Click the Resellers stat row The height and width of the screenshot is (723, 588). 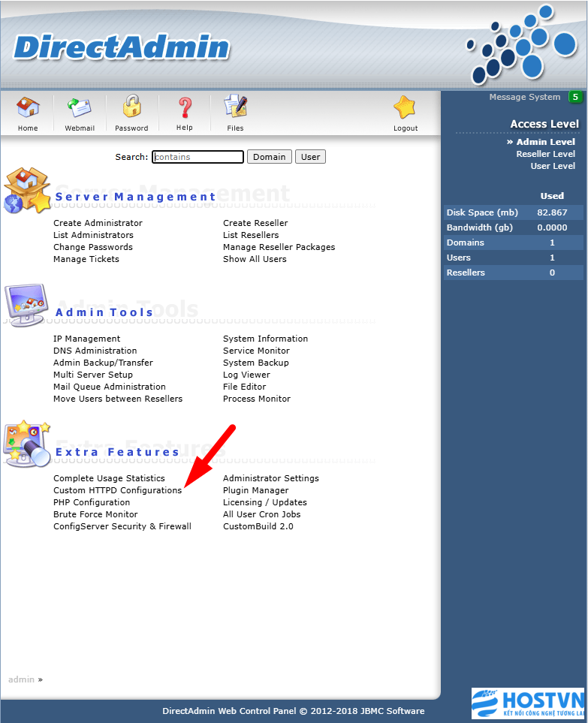point(514,273)
